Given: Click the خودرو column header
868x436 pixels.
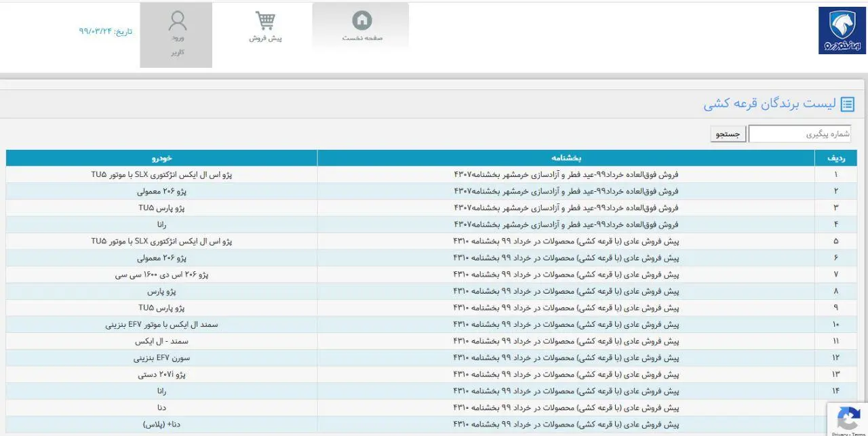Looking at the screenshot, I should pyautogui.click(x=161, y=158).
